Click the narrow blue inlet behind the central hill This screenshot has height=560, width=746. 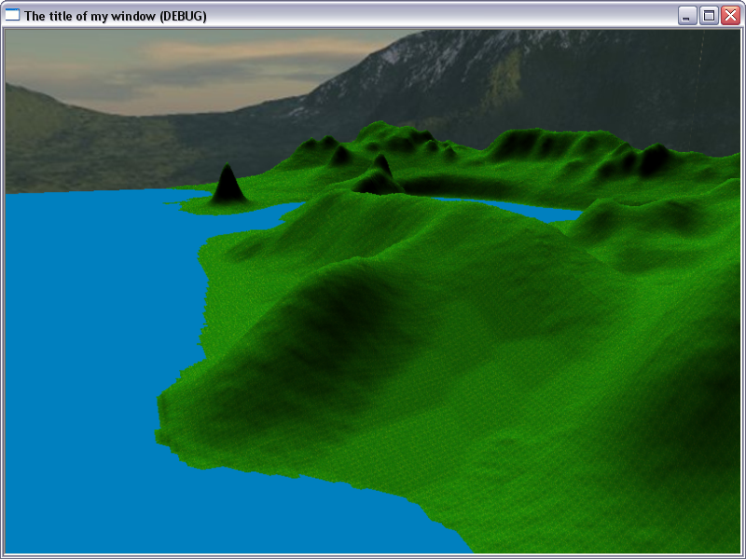pyautogui.click(x=522, y=209)
